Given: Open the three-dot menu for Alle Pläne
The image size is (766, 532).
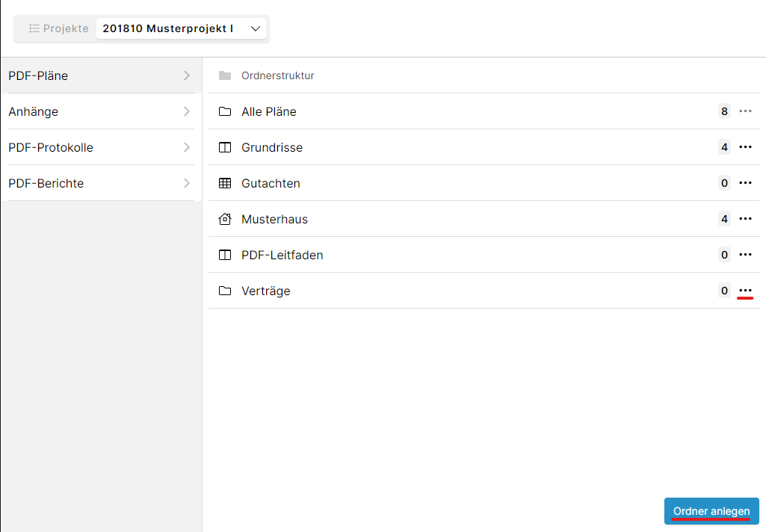Looking at the screenshot, I should tap(746, 111).
